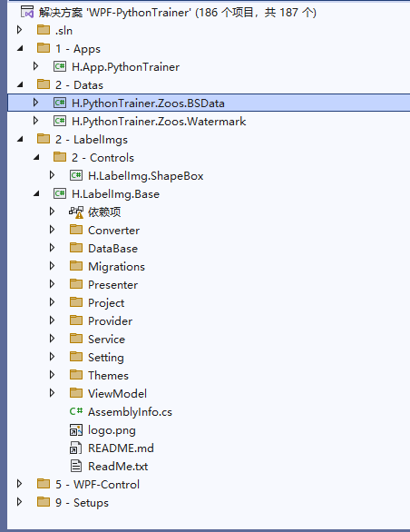Click the H.PythonTrainer.Zoos.Watermark project icon
The width and height of the screenshot is (410, 532).
pyautogui.click(x=60, y=121)
